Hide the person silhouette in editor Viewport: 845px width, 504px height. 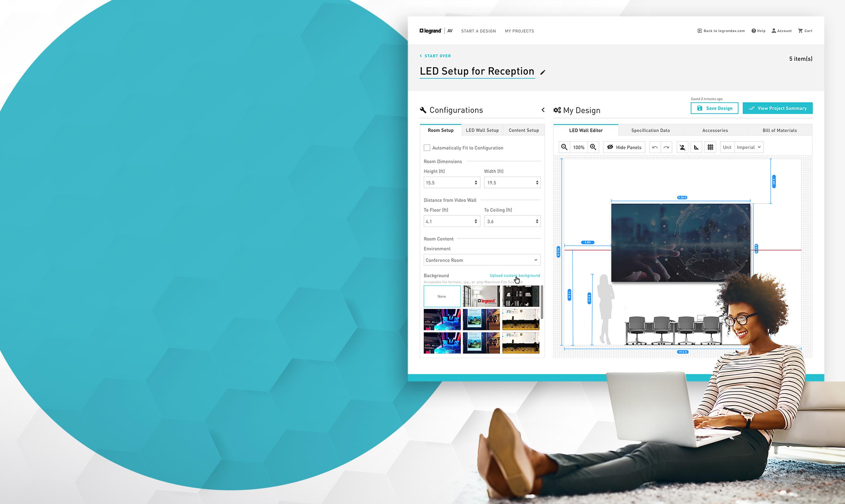(682, 147)
